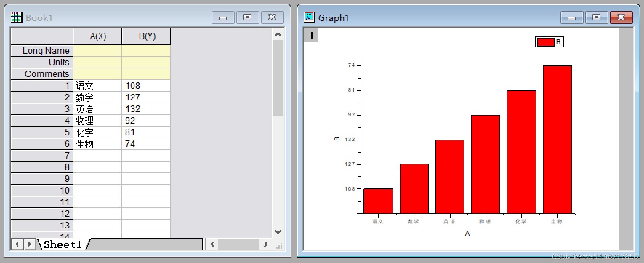Click the 英语 bar in the chart

point(450,177)
